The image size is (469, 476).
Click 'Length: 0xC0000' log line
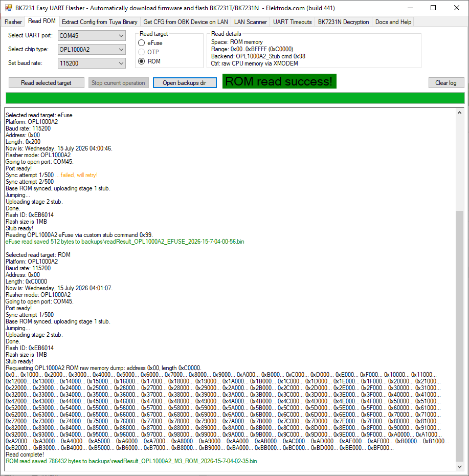click(27, 282)
